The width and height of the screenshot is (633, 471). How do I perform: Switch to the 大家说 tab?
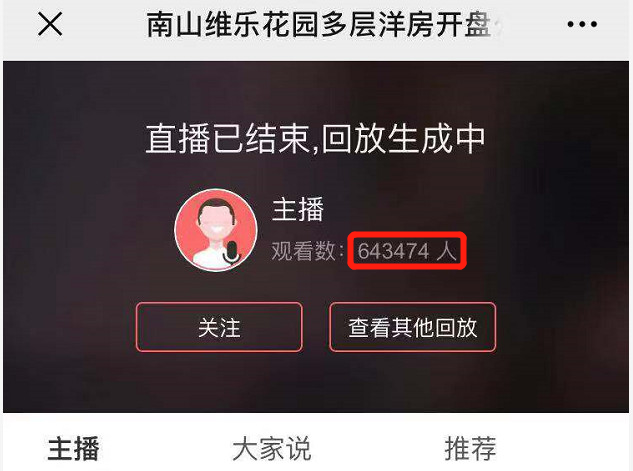272,448
